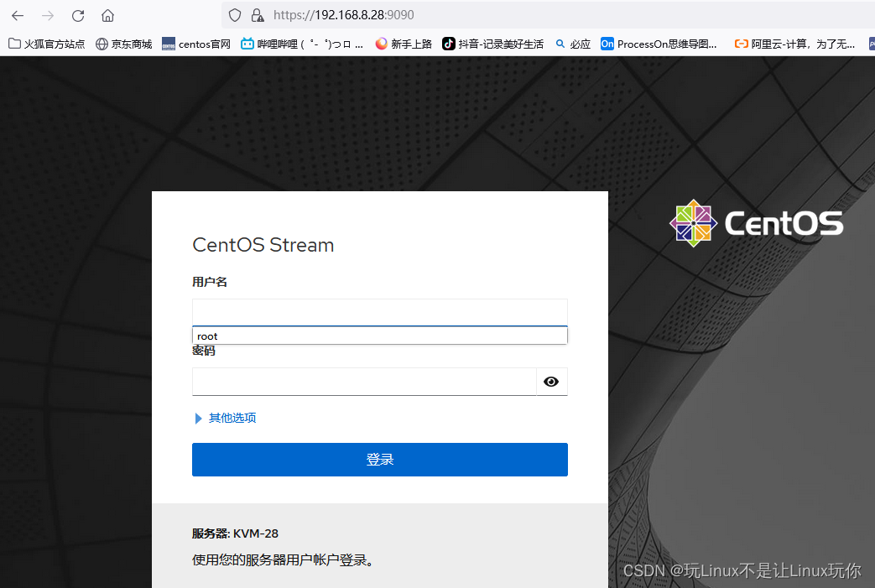Go back with the browser back arrow
875x588 pixels.
[18, 16]
